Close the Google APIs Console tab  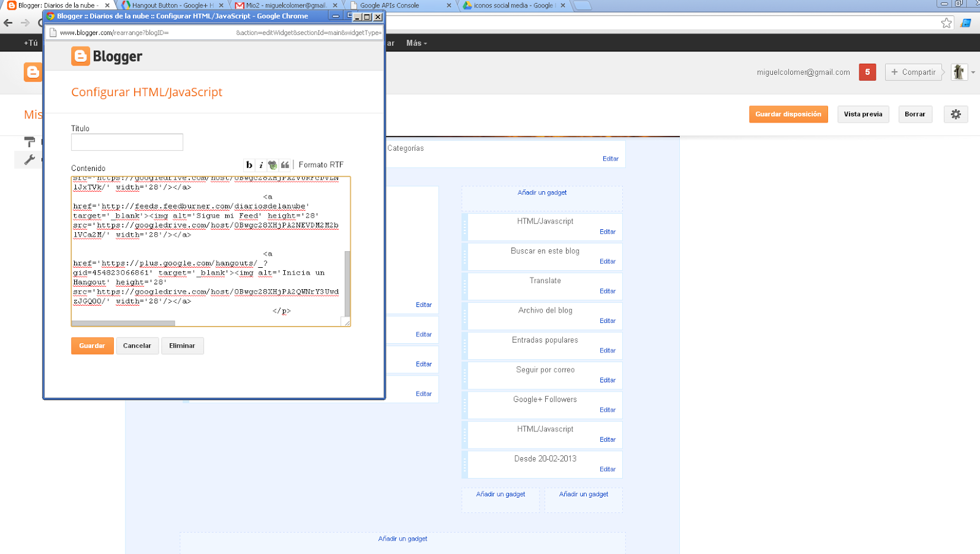coord(449,6)
